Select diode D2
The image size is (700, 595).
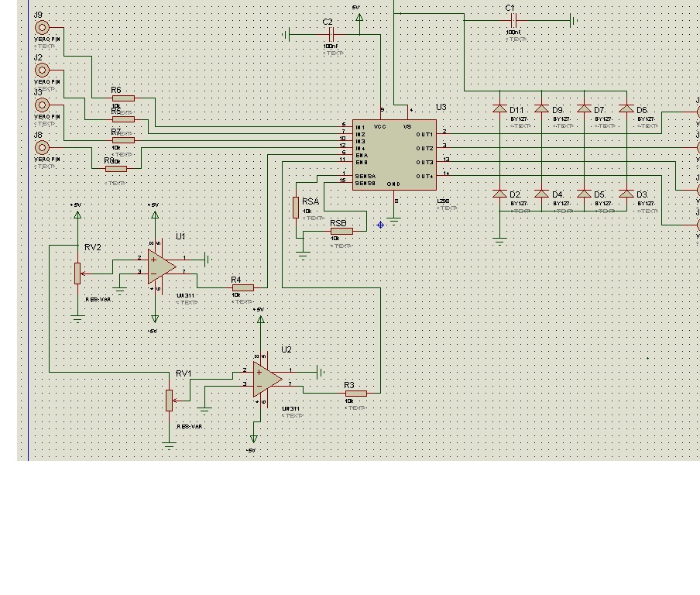coord(499,194)
